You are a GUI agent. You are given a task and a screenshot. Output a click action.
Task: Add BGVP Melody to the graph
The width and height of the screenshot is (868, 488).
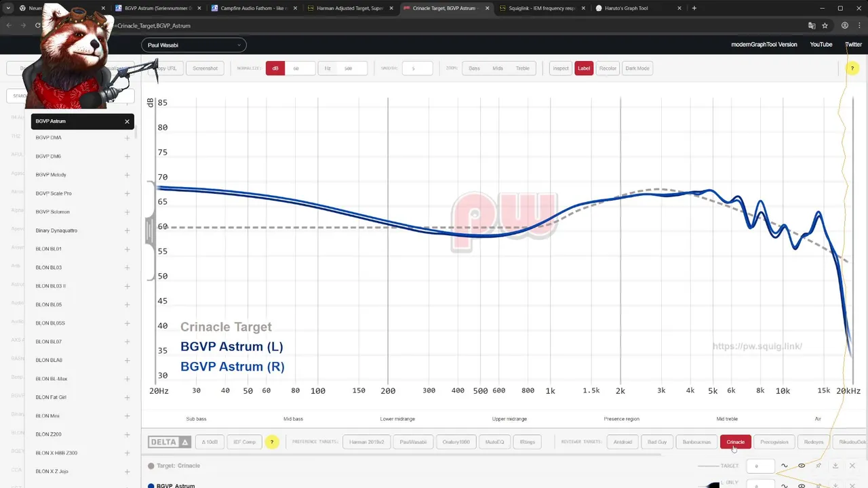point(127,175)
